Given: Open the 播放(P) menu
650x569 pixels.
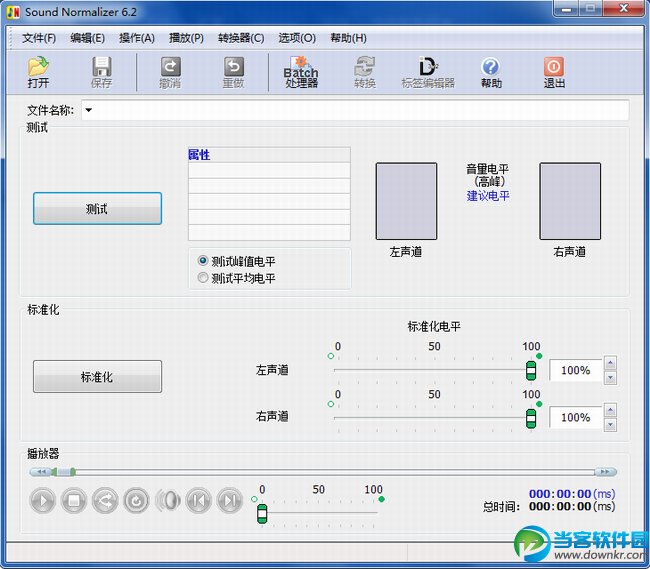Looking at the screenshot, I should tap(186, 38).
